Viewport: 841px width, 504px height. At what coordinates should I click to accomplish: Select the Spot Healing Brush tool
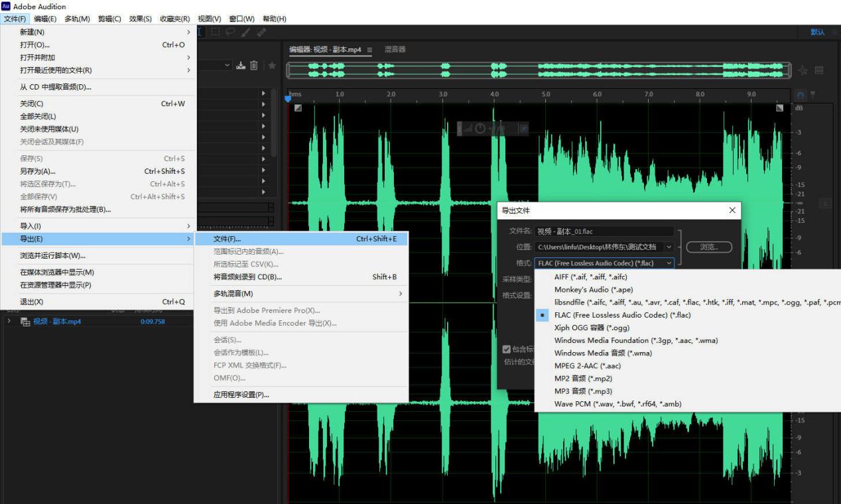pos(261,32)
